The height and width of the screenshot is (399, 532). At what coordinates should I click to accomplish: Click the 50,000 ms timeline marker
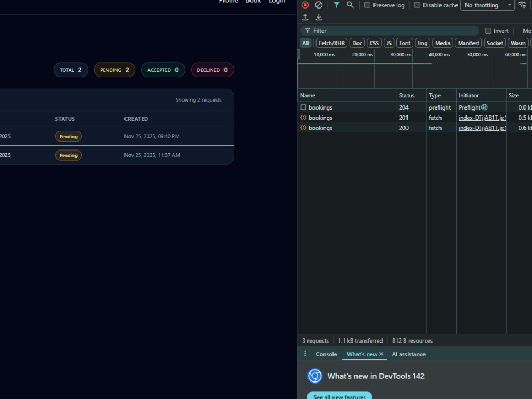477,55
